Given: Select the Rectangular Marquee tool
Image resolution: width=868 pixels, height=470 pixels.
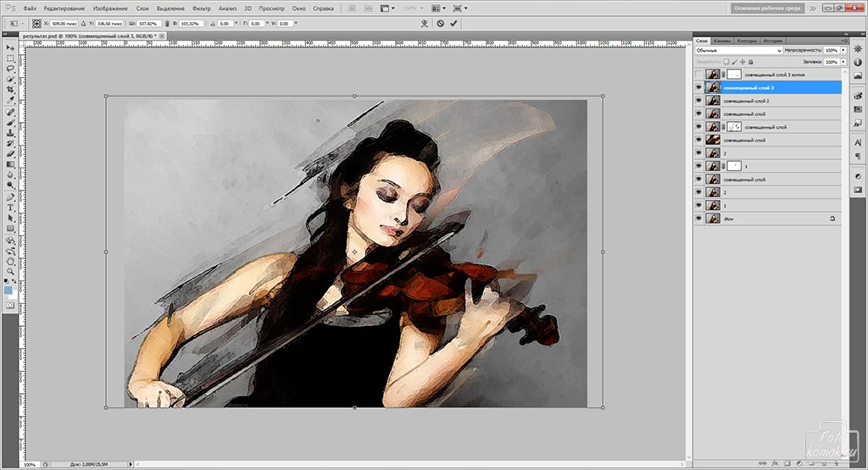Looking at the screenshot, I should pyautogui.click(x=10, y=58).
